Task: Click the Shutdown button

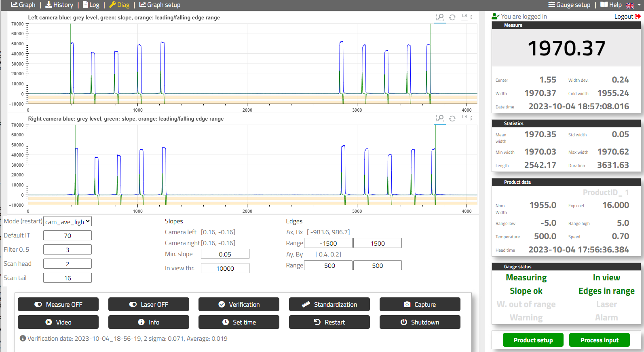Action: click(x=420, y=322)
